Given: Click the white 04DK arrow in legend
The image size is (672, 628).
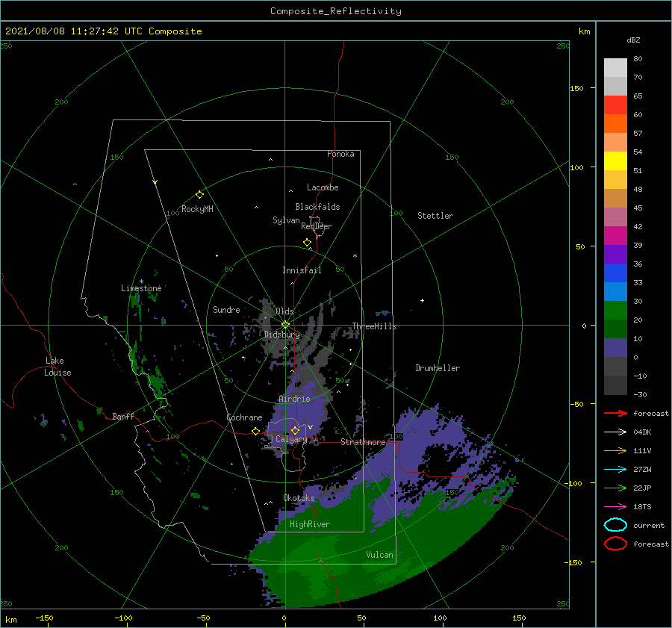Looking at the screenshot, I should 616,432.
